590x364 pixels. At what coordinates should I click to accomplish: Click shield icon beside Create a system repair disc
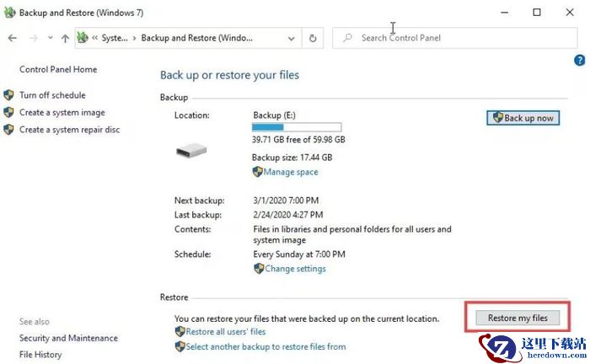tap(8, 130)
